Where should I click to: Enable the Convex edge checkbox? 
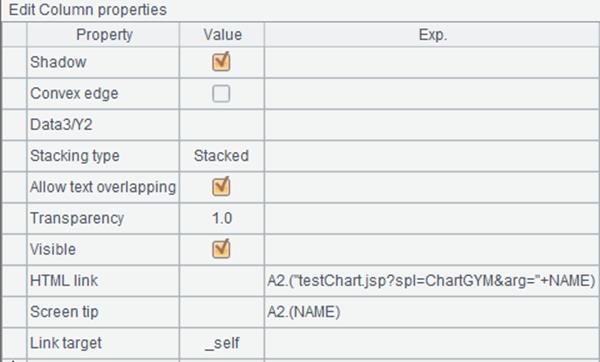coord(221,93)
